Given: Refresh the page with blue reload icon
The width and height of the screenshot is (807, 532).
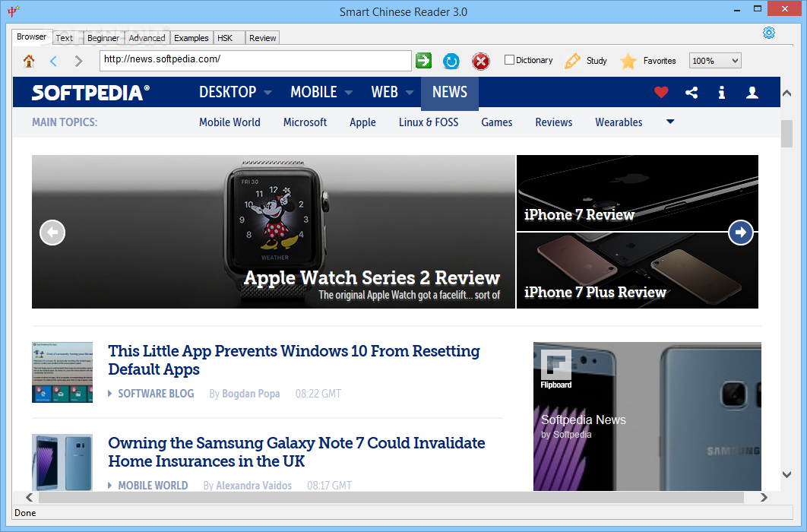Looking at the screenshot, I should (x=451, y=61).
